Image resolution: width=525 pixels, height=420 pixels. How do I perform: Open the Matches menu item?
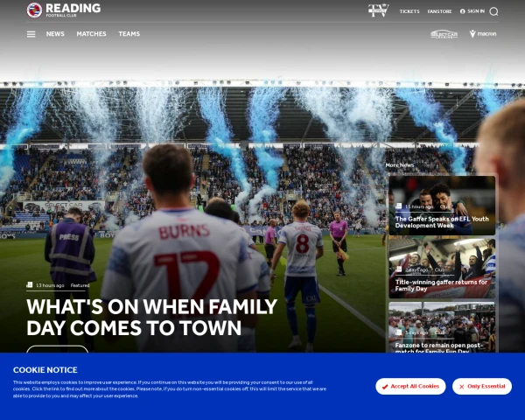(x=91, y=34)
